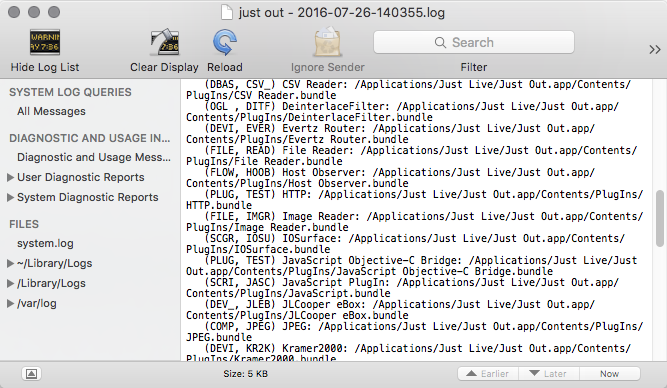Jump to Now in the log

point(610,374)
